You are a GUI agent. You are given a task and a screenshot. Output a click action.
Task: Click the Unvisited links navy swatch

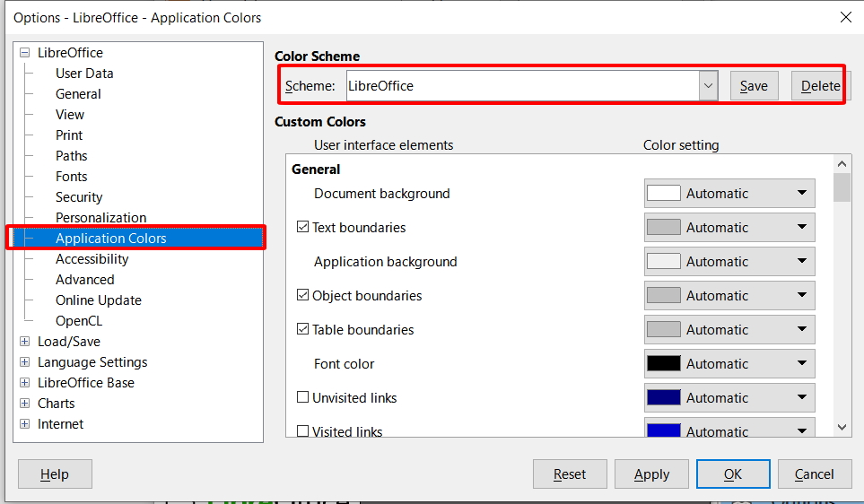tap(663, 397)
